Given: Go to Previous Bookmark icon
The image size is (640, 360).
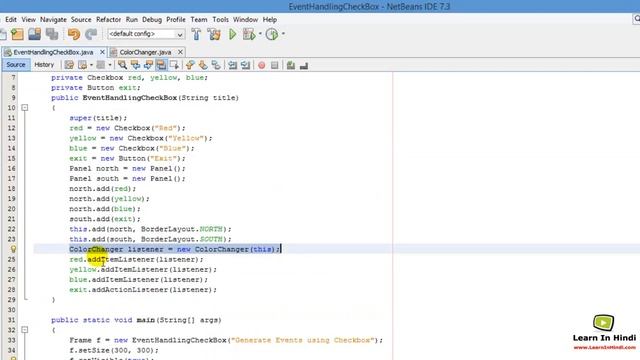Looking at the screenshot, I should point(190,65).
